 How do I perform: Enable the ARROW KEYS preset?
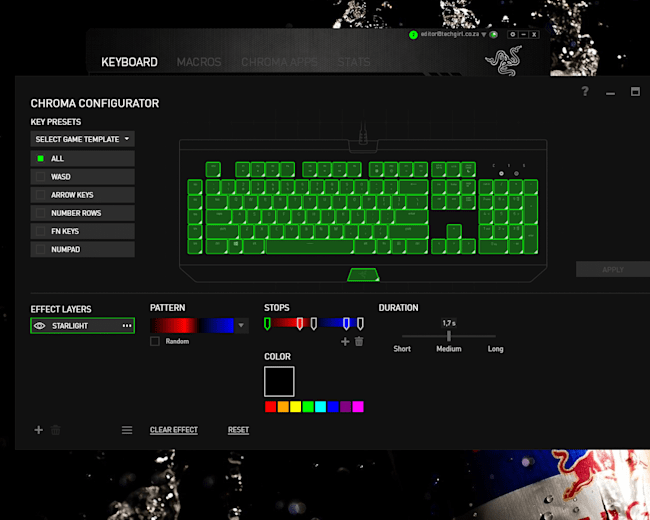point(41,195)
